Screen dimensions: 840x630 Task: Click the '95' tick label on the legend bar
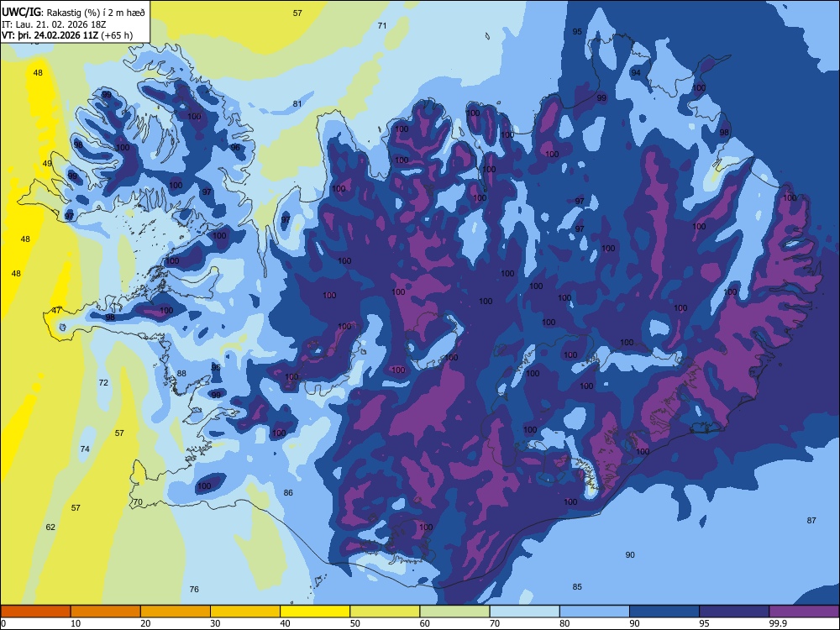pos(705,623)
